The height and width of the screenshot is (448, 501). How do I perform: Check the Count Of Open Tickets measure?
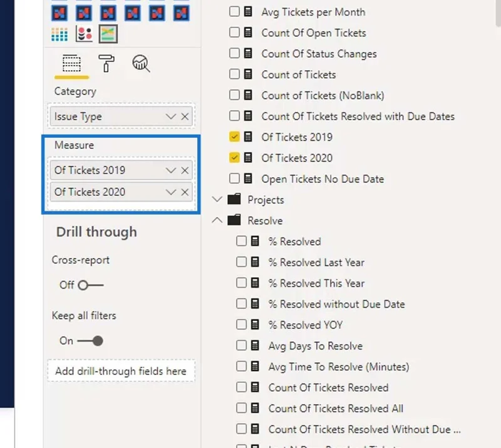tap(234, 33)
